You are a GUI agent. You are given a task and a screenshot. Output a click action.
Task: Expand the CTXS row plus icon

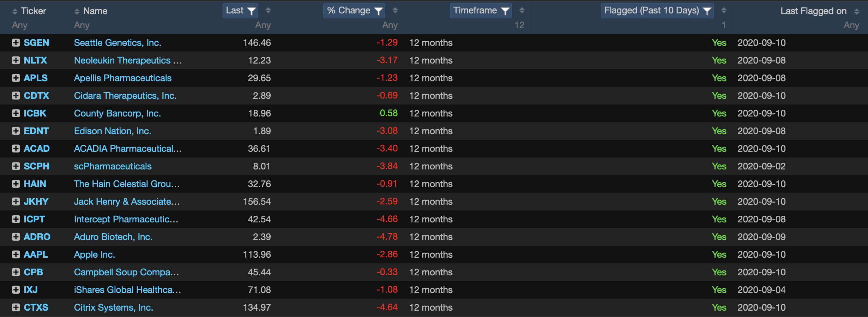point(16,307)
